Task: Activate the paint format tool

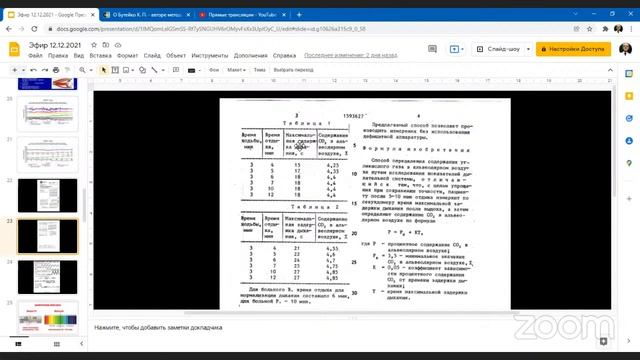Action: click(x=67, y=70)
